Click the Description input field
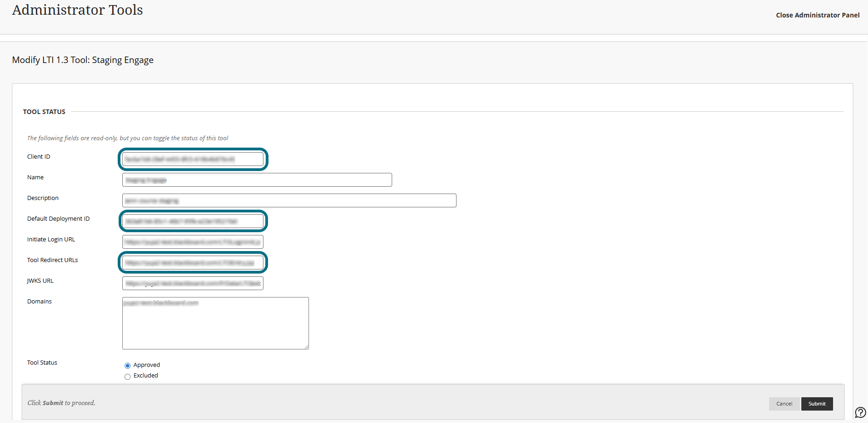 click(289, 200)
